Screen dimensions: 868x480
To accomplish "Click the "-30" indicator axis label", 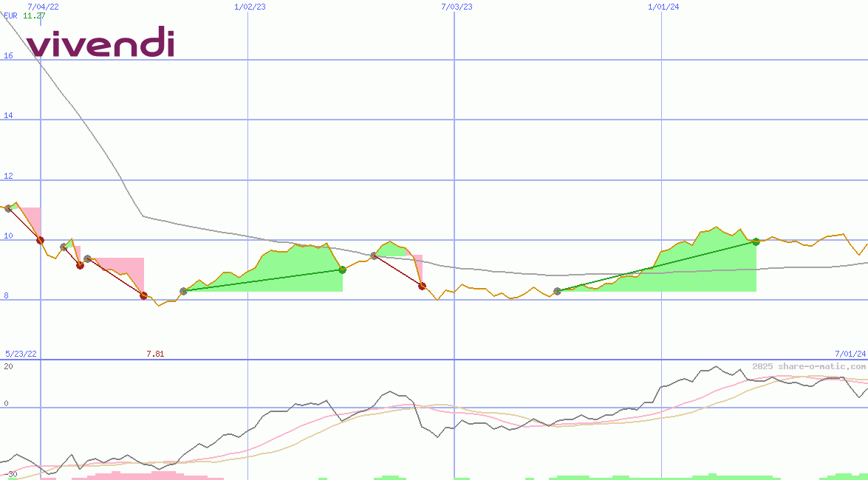I will click(x=10, y=475).
